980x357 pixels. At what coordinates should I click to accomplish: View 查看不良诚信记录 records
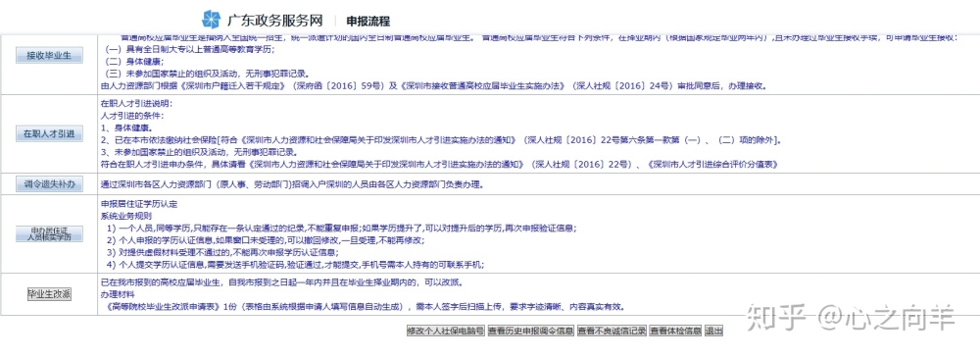point(612,331)
